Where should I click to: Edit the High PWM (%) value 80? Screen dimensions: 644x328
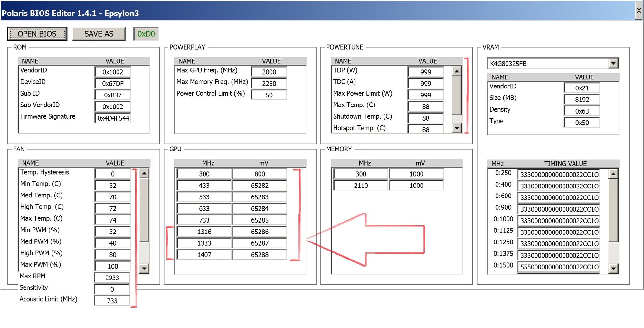coord(113,255)
